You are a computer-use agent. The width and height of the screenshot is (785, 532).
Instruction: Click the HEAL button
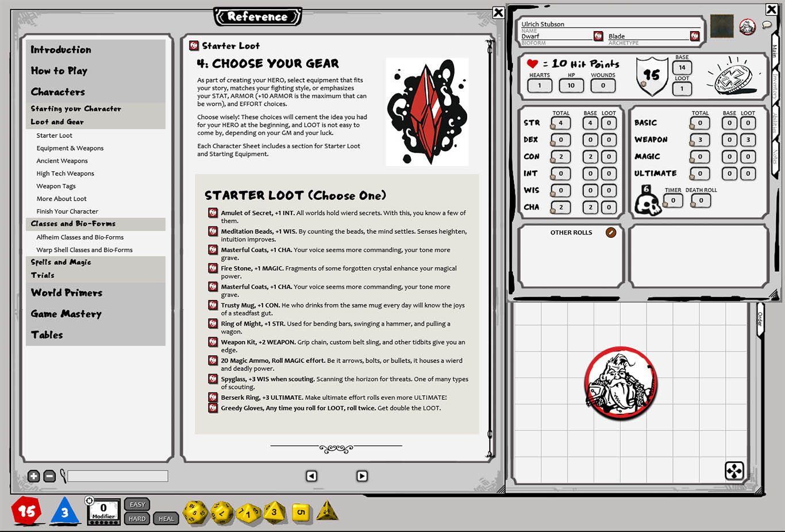coord(166,518)
